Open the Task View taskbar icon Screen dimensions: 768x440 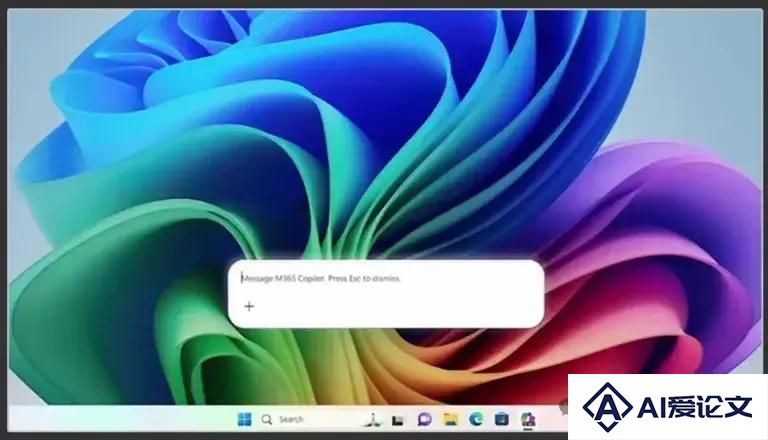pyautogui.click(x=398, y=420)
